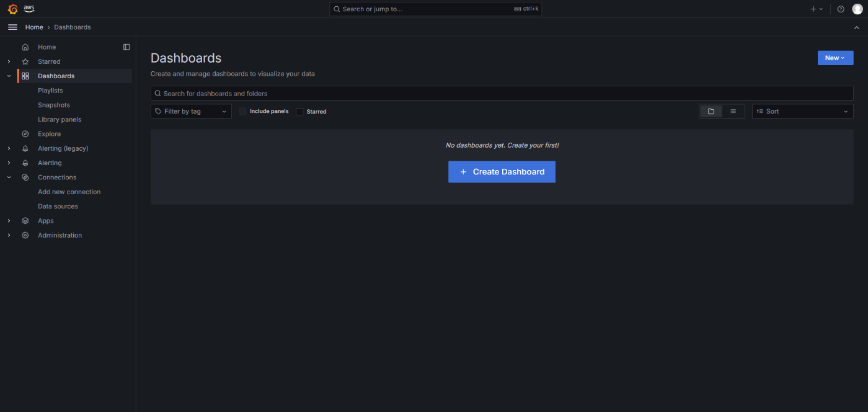This screenshot has width=868, height=412.
Task: Click the Dashboards breadcrumb
Action: click(x=72, y=27)
